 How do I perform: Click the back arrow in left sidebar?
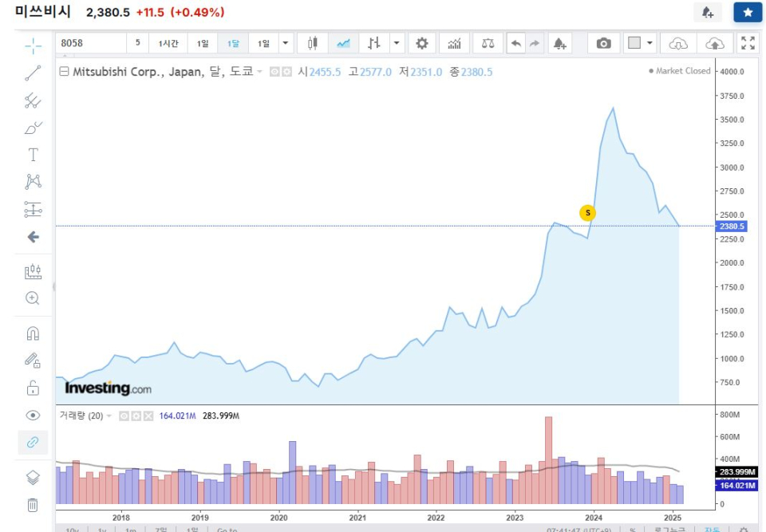click(x=33, y=237)
